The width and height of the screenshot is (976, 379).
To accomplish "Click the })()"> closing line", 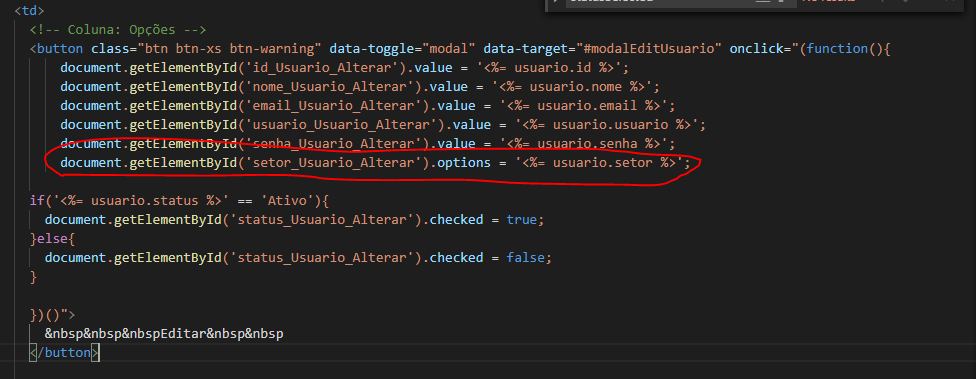I will (52, 314).
